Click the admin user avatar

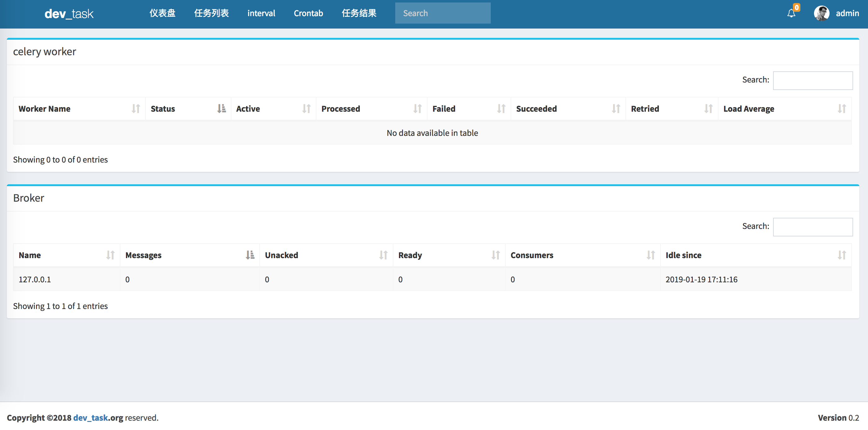[x=821, y=13]
